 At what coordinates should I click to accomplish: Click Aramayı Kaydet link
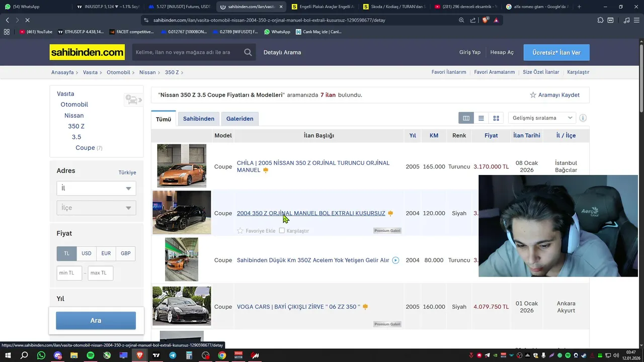559,95
